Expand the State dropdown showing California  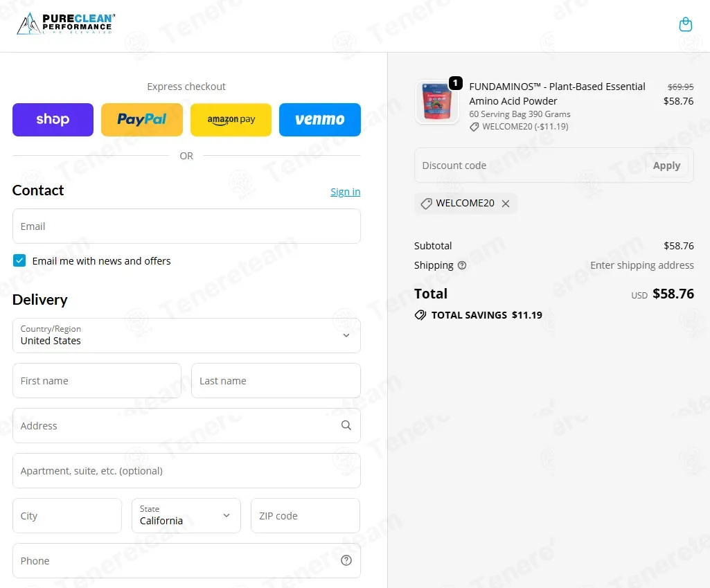tap(186, 515)
